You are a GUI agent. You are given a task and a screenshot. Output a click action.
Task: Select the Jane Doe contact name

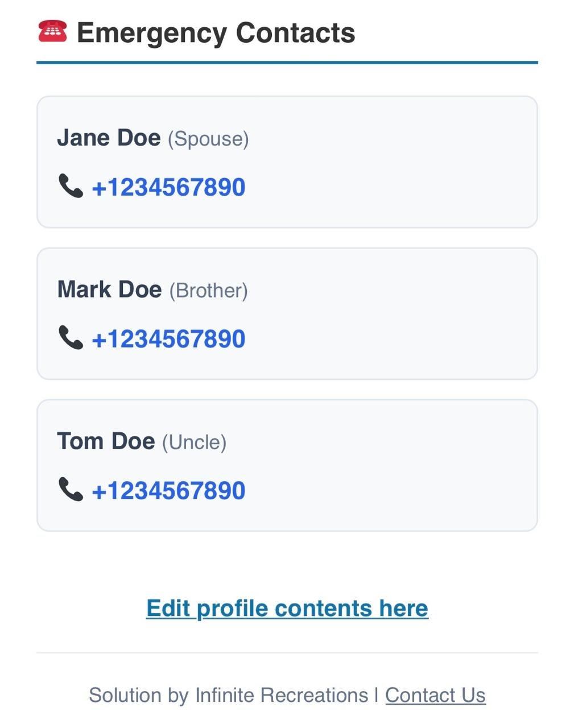(x=109, y=138)
